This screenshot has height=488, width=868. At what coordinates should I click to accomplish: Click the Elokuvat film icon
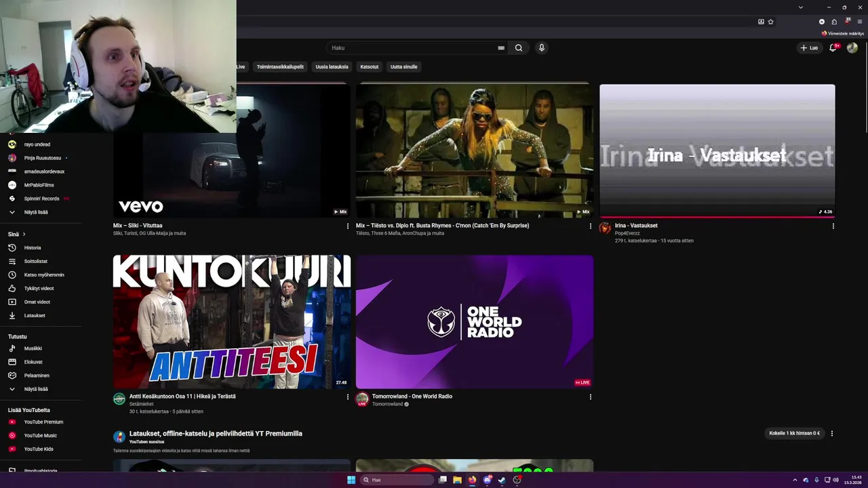(12, 362)
